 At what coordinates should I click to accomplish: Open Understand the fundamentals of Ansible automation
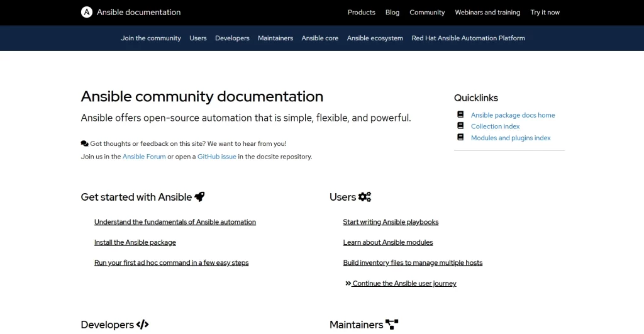(175, 222)
